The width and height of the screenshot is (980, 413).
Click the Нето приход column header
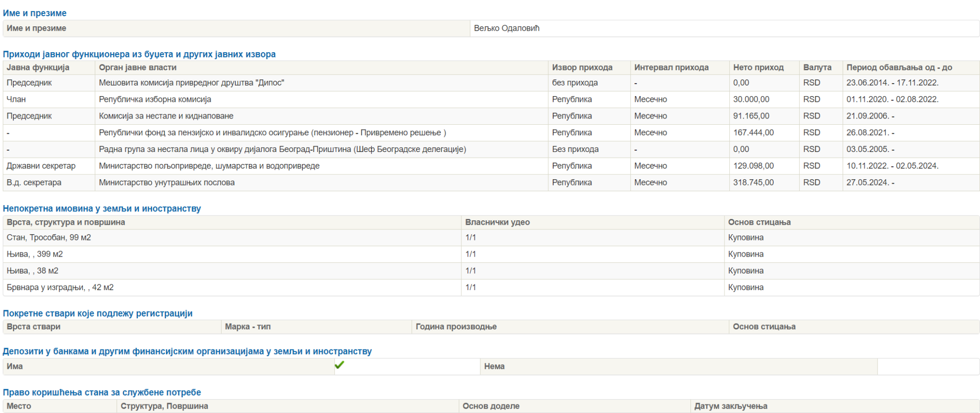(x=758, y=67)
